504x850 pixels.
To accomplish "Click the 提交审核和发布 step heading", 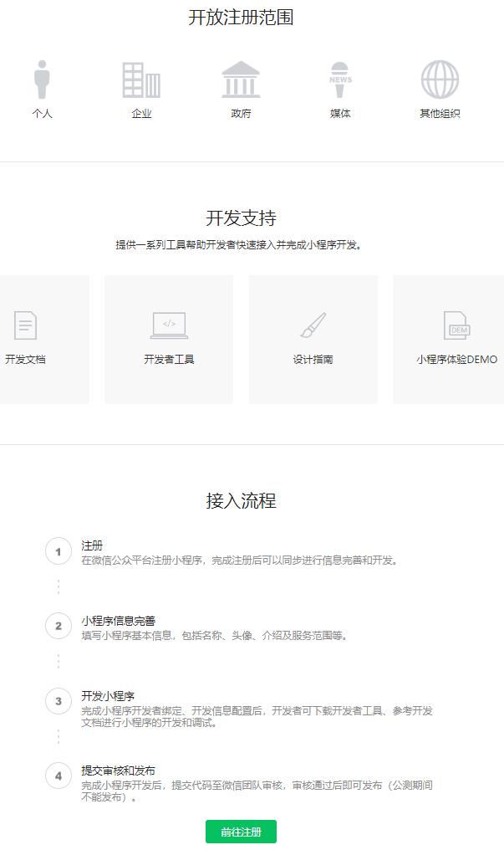I will click(118, 771).
